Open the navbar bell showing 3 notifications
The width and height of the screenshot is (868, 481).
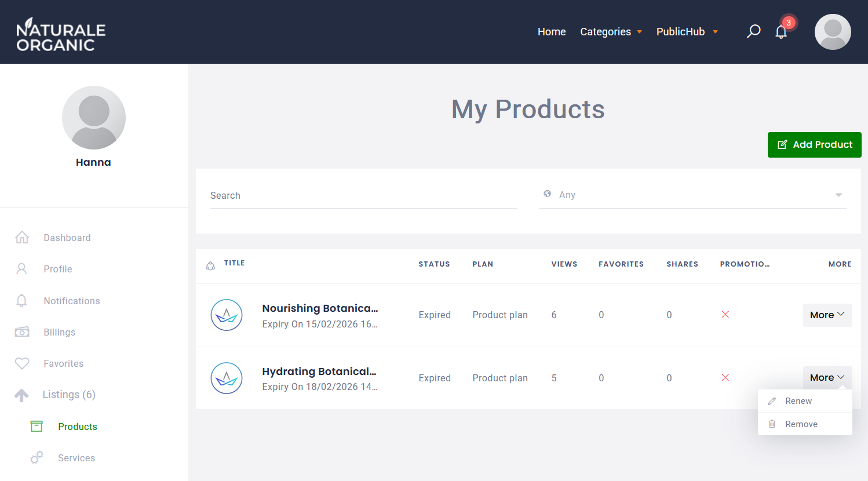[781, 32]
